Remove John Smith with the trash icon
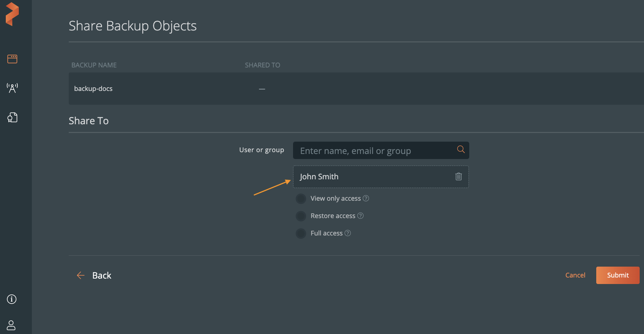 458,176
